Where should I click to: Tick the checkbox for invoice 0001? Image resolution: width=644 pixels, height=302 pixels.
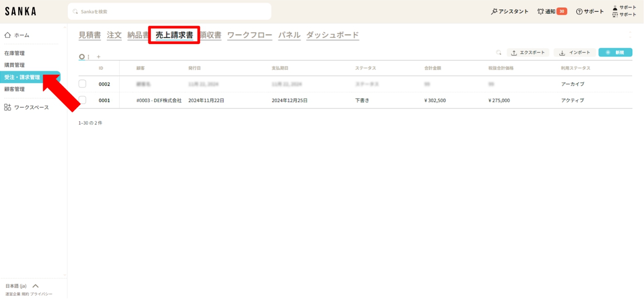point(82,100)
